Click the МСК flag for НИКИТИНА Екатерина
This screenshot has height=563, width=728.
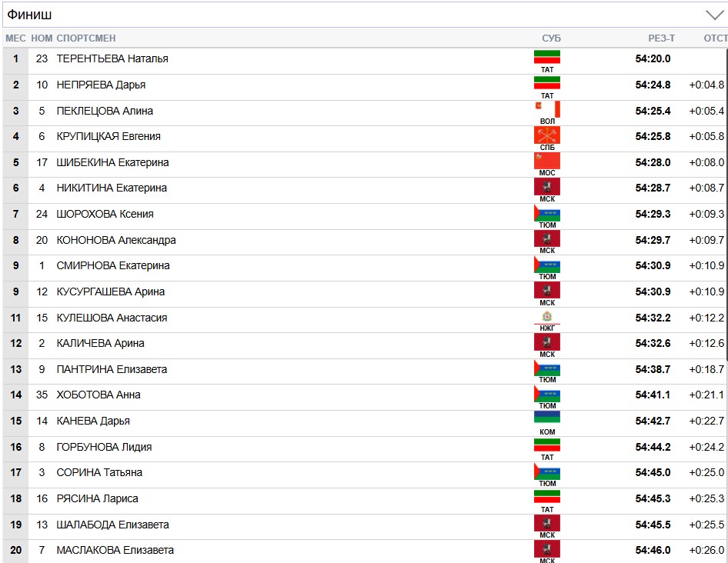[547, 187]
